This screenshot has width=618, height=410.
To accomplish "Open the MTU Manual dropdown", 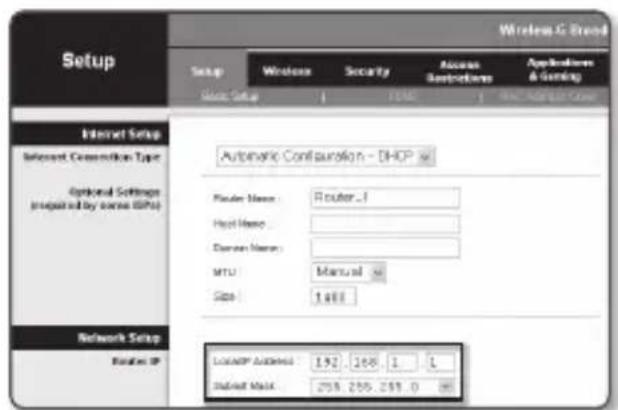I will [x=348, y=272].
